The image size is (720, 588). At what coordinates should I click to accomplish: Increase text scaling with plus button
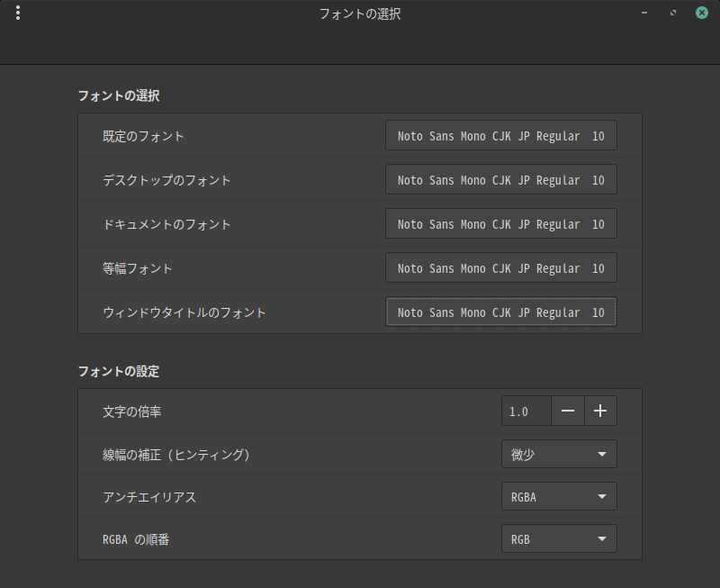(600, 412)
